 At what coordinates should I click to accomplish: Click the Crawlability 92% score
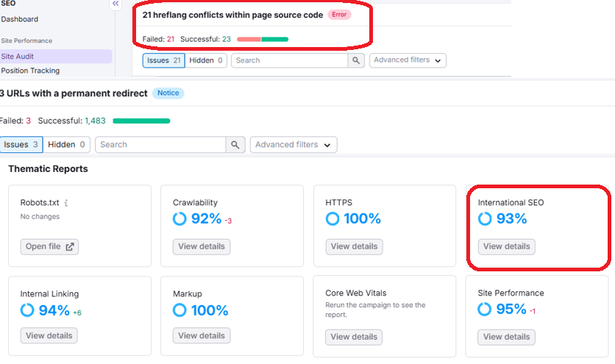(x=206, y=219)
